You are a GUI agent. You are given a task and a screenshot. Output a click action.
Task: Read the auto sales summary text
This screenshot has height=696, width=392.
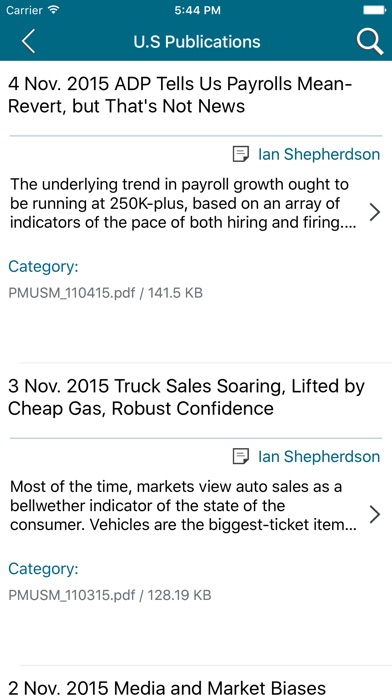pos(183,506)
